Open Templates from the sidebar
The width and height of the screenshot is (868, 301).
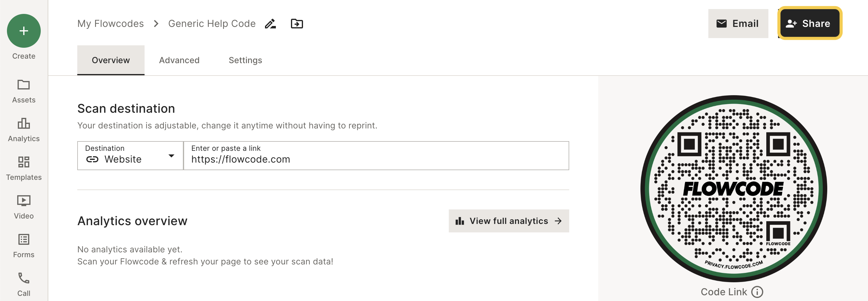[24, 168]
